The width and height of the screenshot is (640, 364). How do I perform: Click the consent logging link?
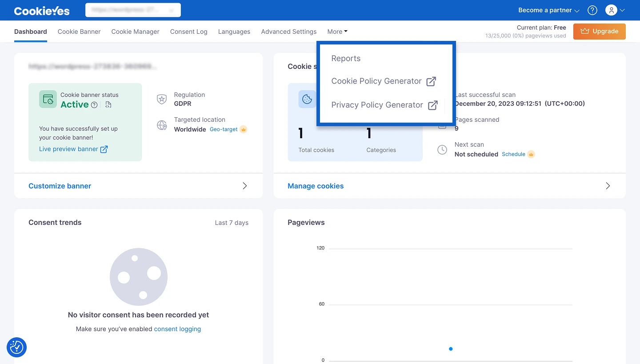(x=177, y=329)
